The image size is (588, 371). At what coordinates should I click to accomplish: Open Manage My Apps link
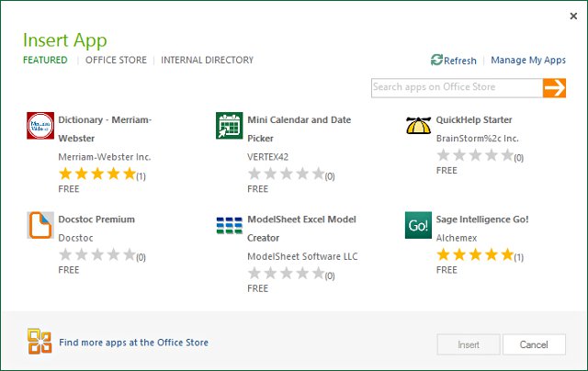click(528, 60)
